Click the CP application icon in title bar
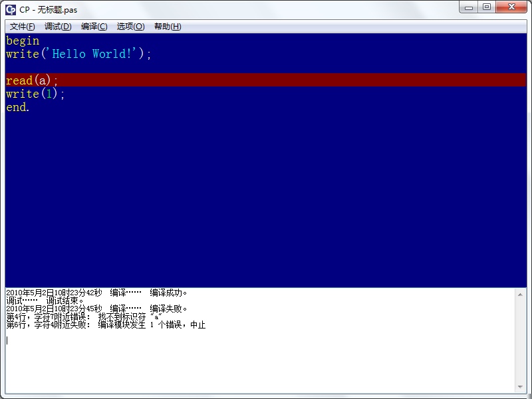Viewport: 532px width, 399px height. click(11, 9)
